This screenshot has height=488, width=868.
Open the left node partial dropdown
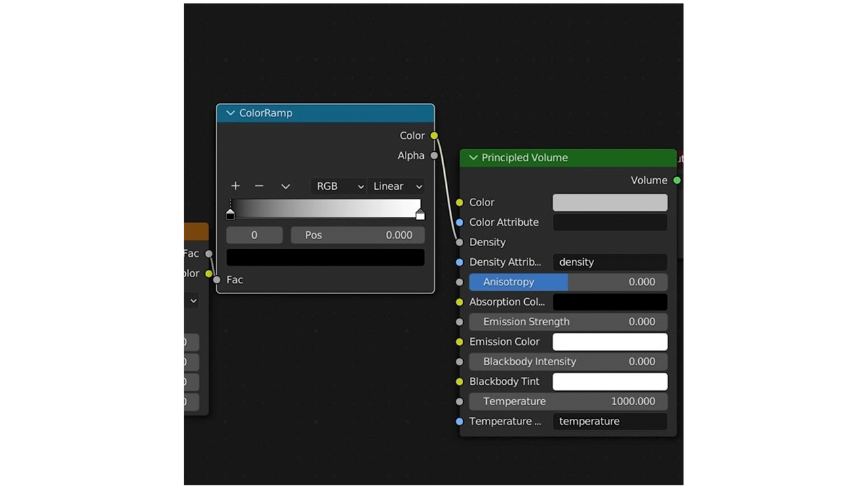[x=192, y=300]
